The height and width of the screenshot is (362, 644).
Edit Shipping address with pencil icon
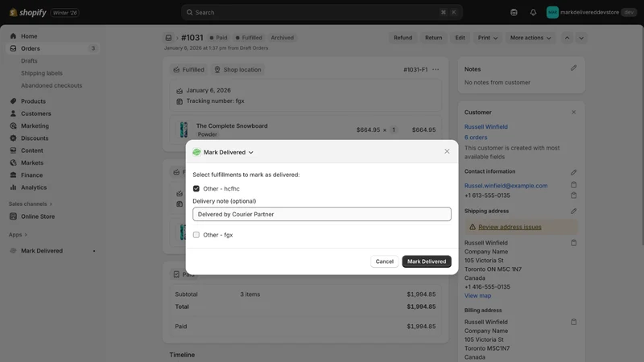click(573, 211)
